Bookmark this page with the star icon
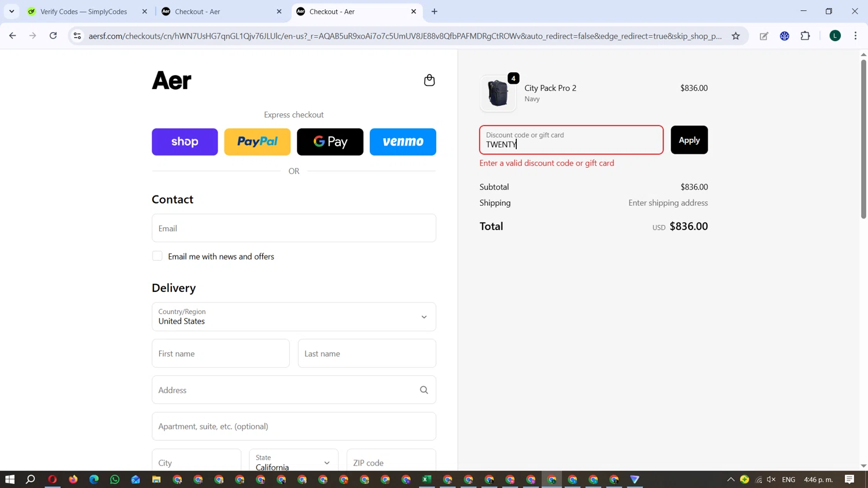 click(x=735, y=36)
